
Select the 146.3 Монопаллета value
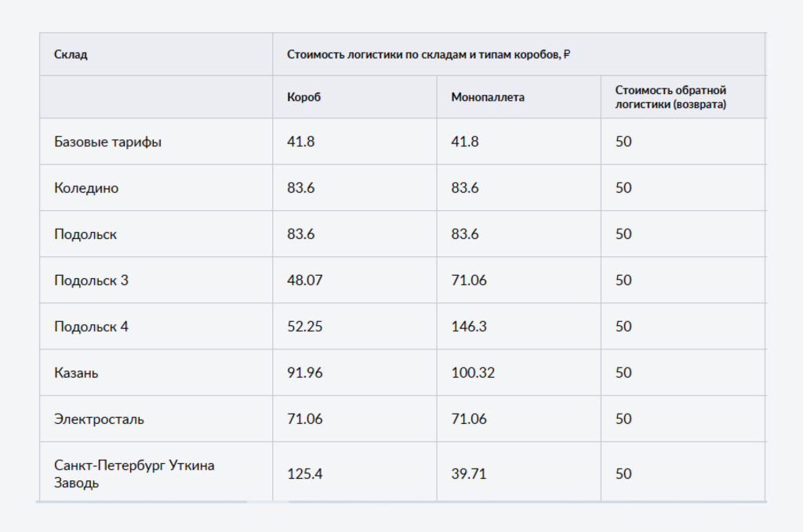point(469,326)
